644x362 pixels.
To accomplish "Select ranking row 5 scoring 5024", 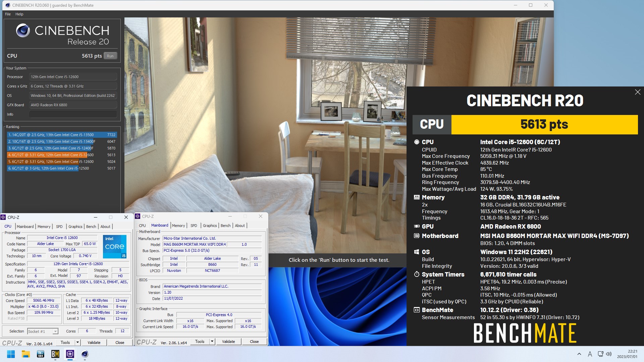I will (62, 162).
